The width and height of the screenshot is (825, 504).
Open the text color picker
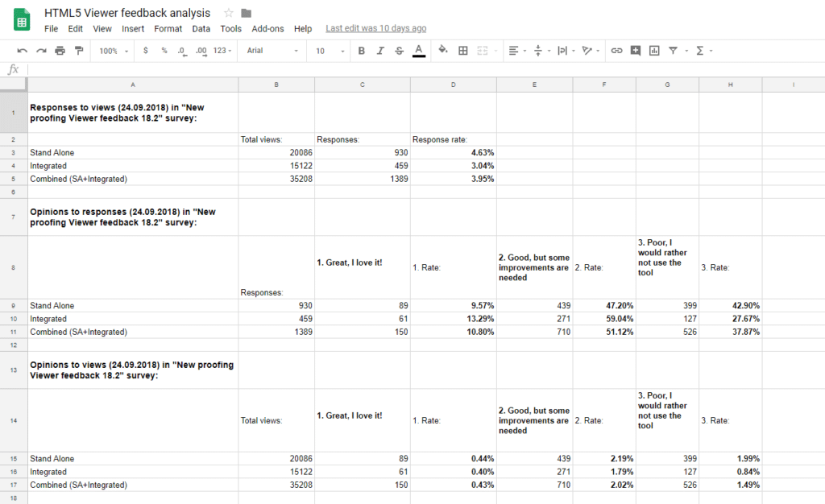pyautogui.click(x=419, y=51)
